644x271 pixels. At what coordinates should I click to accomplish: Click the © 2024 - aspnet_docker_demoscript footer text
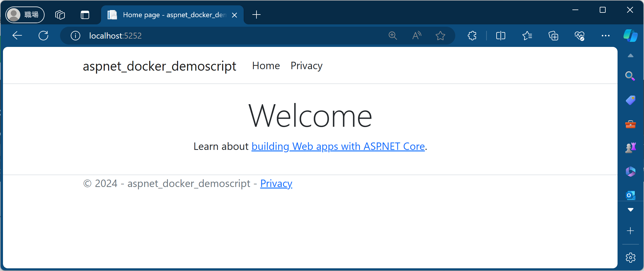coord(167,183)
